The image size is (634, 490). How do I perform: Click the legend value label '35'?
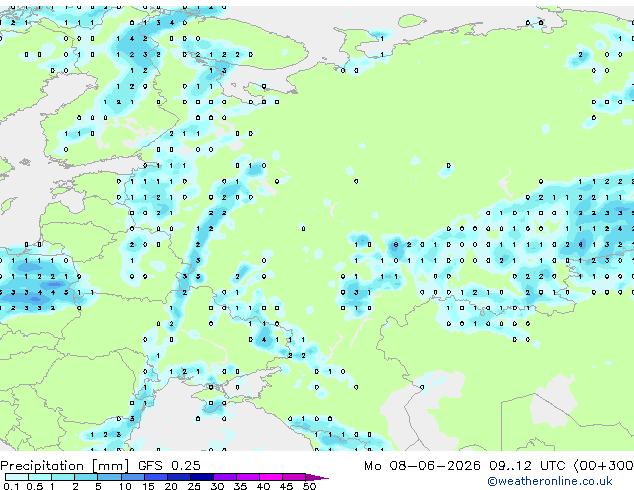240,486
